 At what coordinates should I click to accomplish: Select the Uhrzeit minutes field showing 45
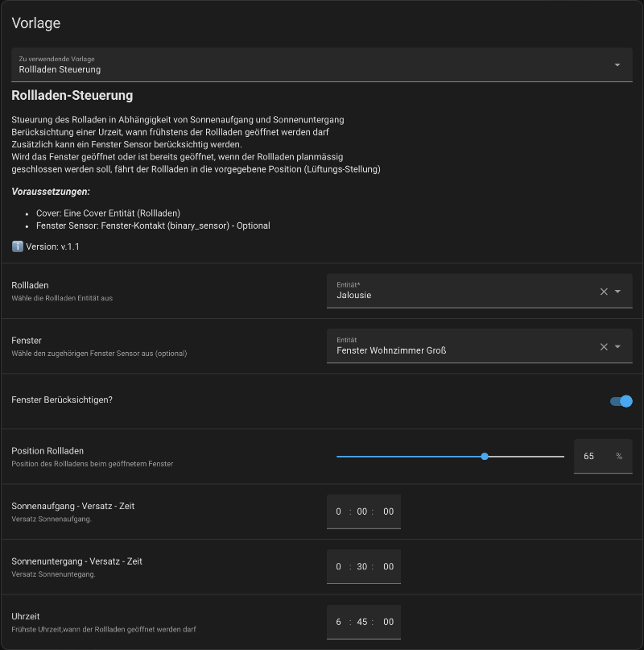tap(362, 623)
